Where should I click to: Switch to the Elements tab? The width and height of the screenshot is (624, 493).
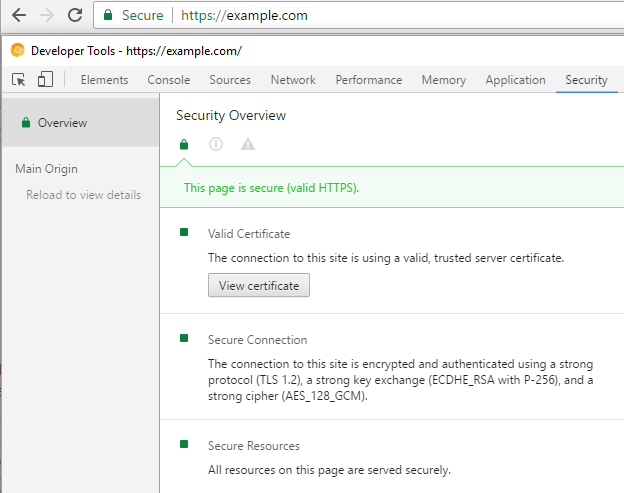click(104, 80)
